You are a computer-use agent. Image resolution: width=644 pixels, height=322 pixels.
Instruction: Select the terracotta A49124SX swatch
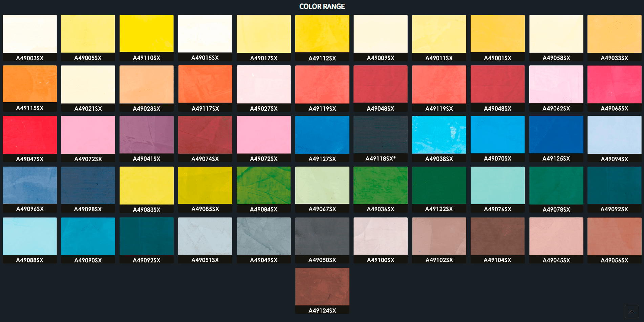[x=322, y=286]
